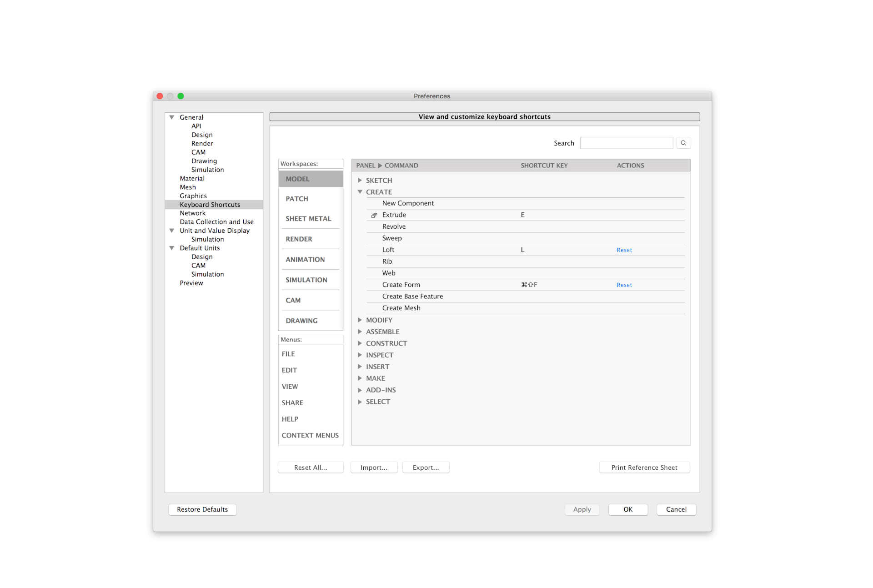Select the Keyboard Shortcuts tree item
The image size is (873, 588).
[214, 205]
